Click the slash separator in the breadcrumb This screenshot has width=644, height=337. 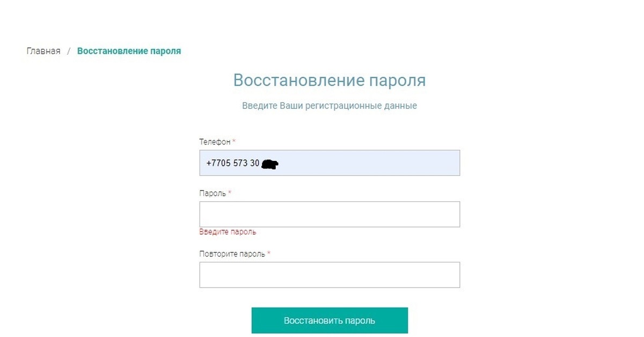[69, 51]
